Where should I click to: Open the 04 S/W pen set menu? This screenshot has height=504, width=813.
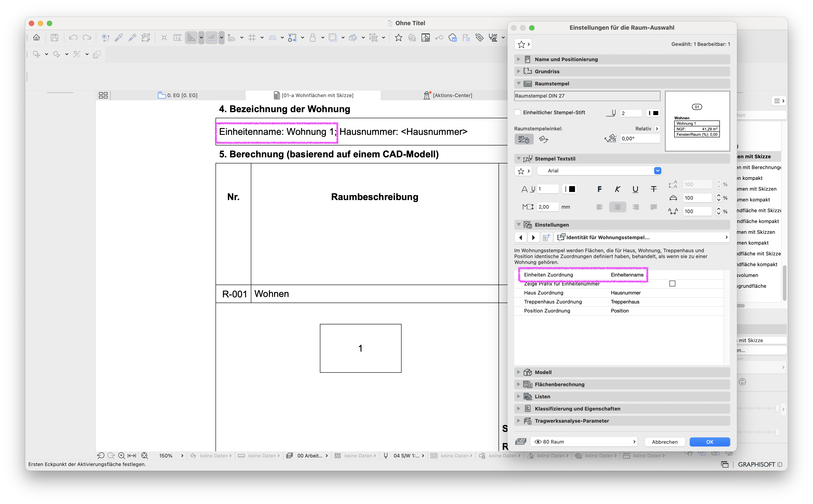click(404, 455)
